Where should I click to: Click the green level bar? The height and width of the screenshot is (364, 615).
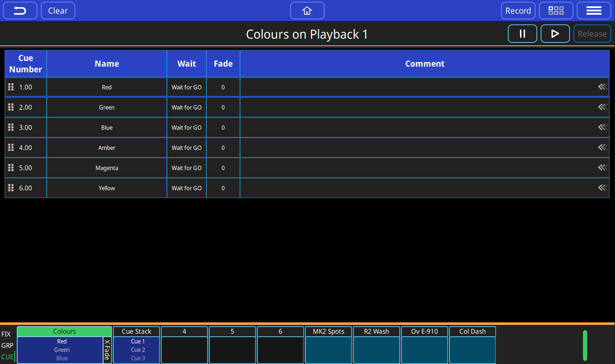coord(585,346)
